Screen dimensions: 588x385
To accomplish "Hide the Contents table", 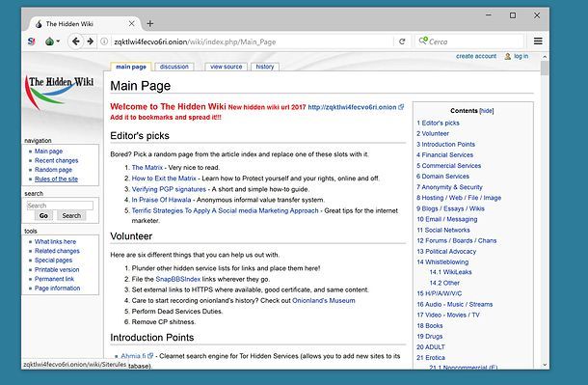I will coord(487,111).
